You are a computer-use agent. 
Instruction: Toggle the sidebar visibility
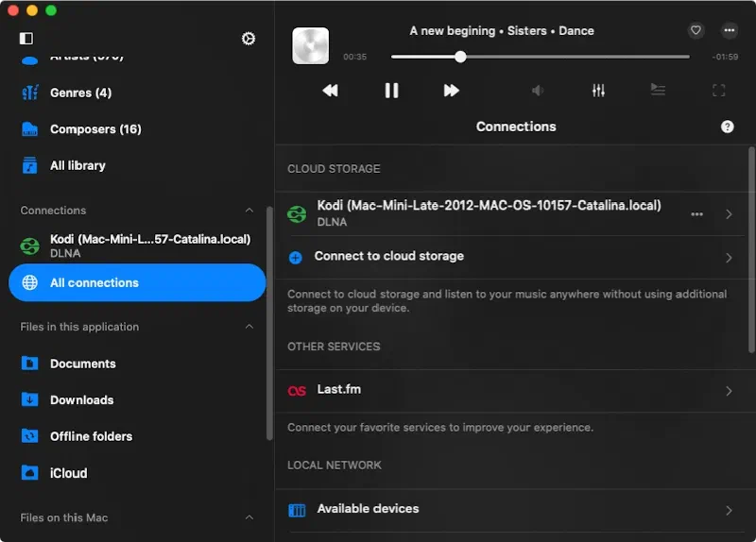click(26, 39)
